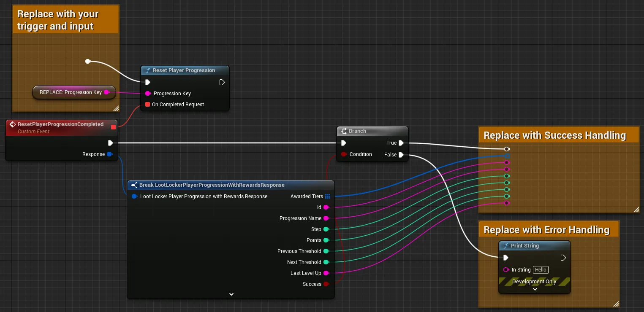Click the On Completed Request delegate pin
644x312 pixels.
click(x=147, y=104)
